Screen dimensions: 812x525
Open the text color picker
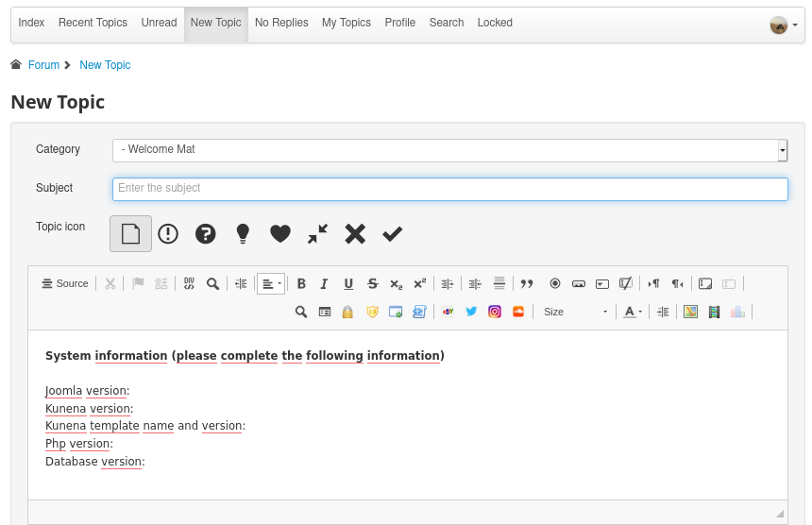632,312
